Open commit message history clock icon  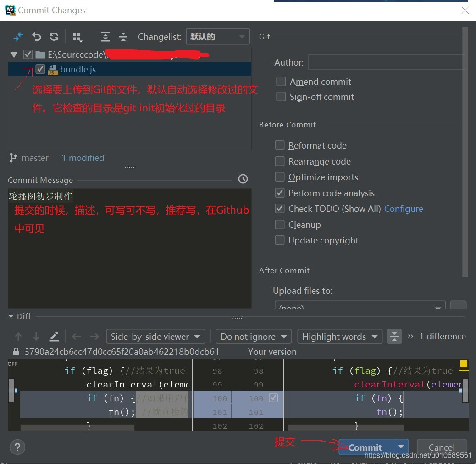click(x=243, y=179)
